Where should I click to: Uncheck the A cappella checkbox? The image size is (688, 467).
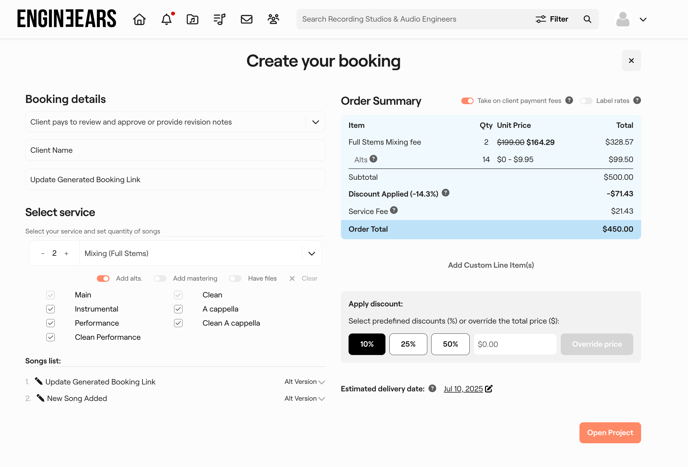[x=178, y=309]
